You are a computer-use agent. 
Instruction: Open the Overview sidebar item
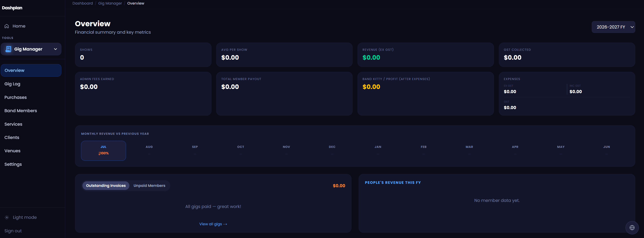point(31,70)
